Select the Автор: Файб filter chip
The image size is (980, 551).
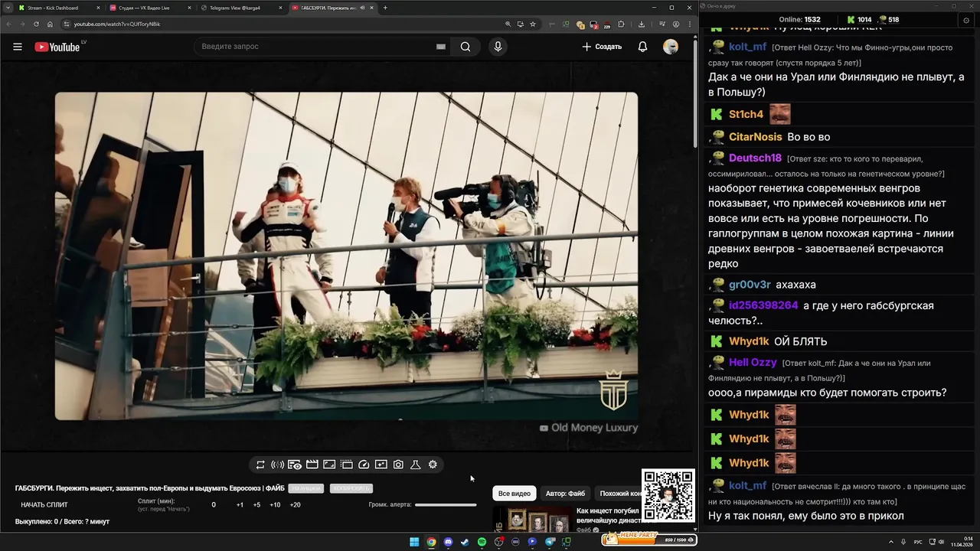coord(565,494)
